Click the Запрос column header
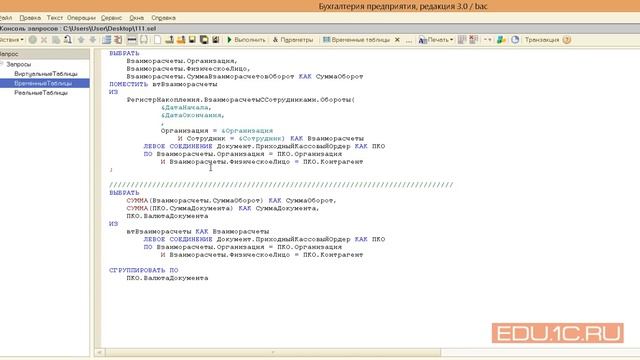Screen dimensions: 640x360 pos(44,54)
